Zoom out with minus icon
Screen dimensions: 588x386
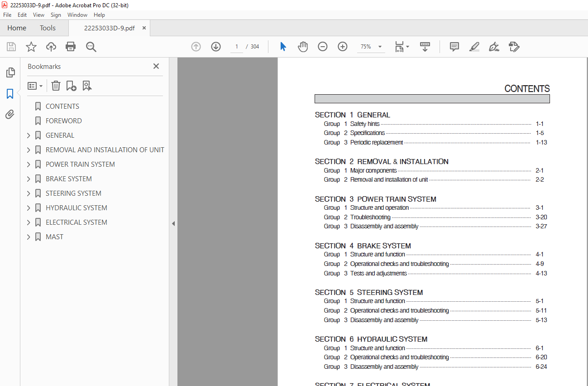(323, 47)
